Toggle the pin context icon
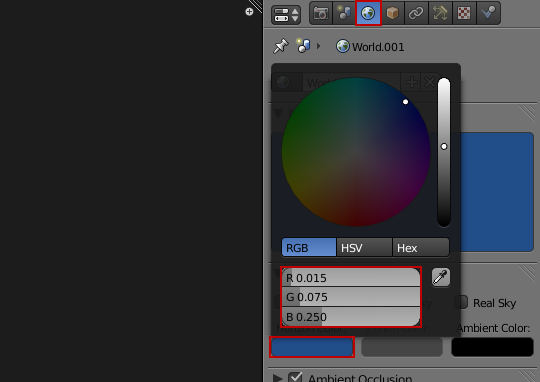Screen dimensions: 540x382 281,46
